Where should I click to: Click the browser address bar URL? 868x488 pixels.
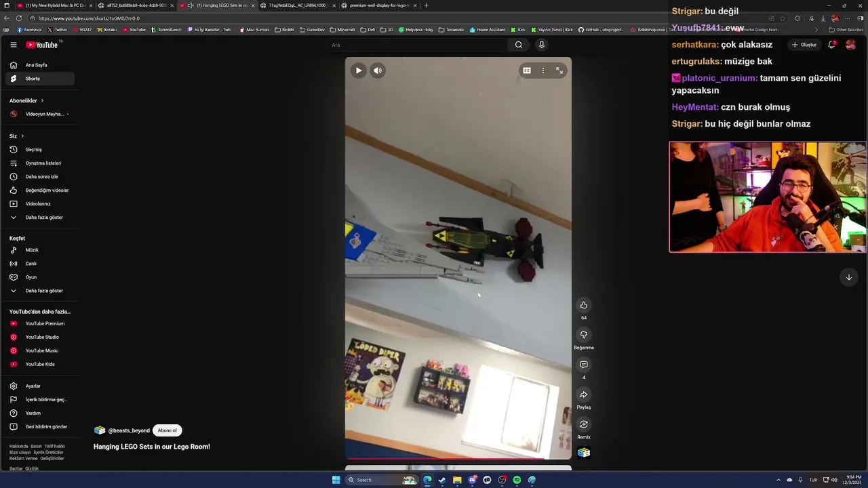[x=89, y=18]
